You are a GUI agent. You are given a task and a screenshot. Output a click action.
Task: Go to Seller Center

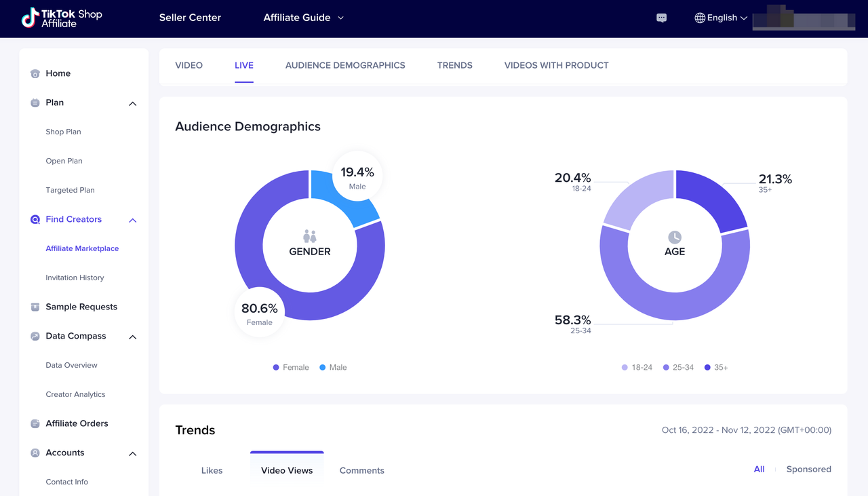190,18
